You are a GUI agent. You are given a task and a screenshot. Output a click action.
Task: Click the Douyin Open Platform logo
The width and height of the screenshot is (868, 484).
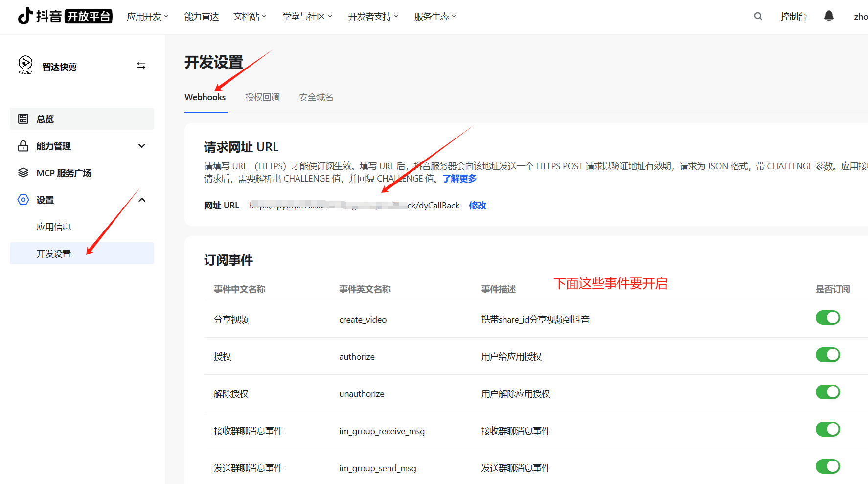click(65, 16)
